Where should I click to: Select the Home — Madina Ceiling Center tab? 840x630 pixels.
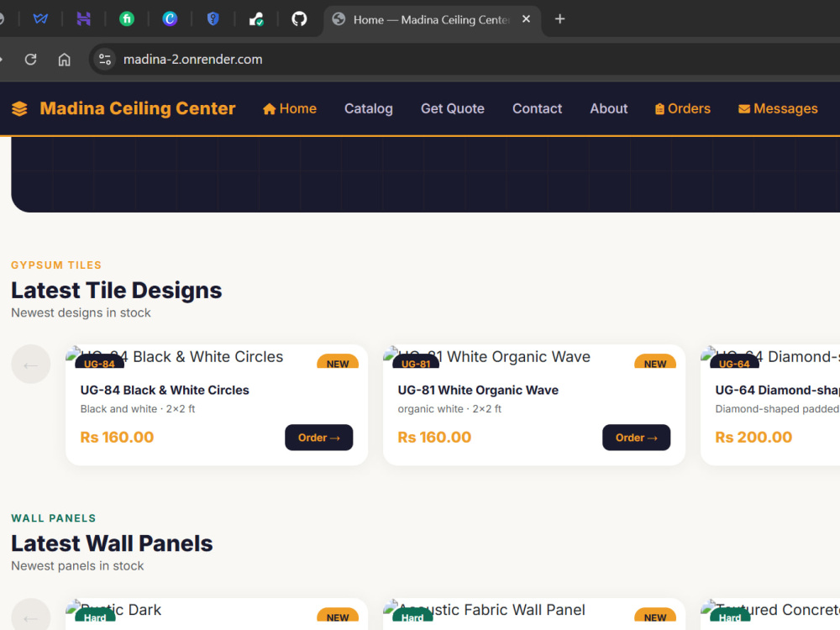click(x=432, y=20)
